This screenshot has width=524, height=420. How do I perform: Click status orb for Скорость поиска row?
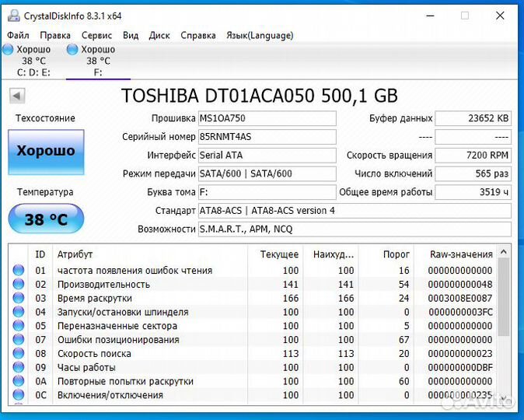click(x=19, y=353)
